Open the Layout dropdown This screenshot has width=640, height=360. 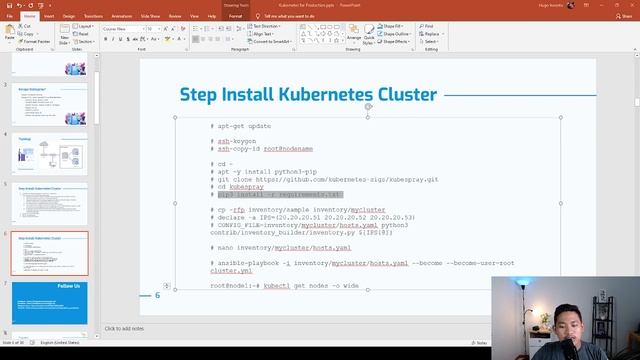coord(84,26)
